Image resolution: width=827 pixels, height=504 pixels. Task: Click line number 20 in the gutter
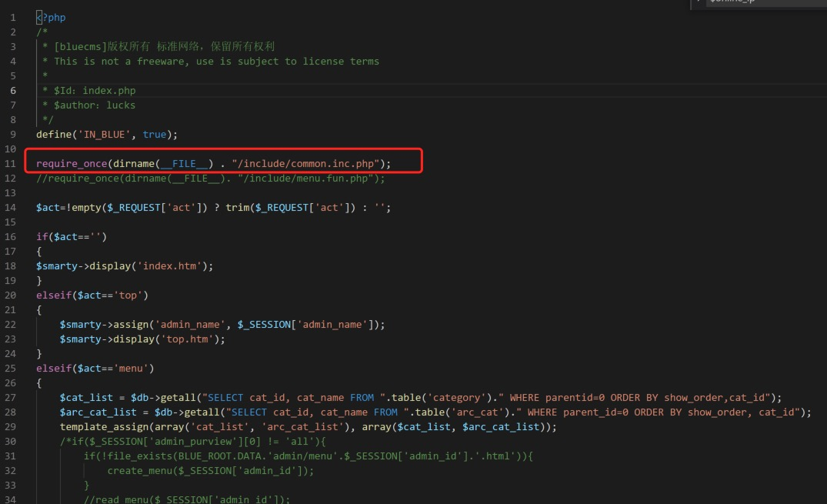[x=11, y=295]
